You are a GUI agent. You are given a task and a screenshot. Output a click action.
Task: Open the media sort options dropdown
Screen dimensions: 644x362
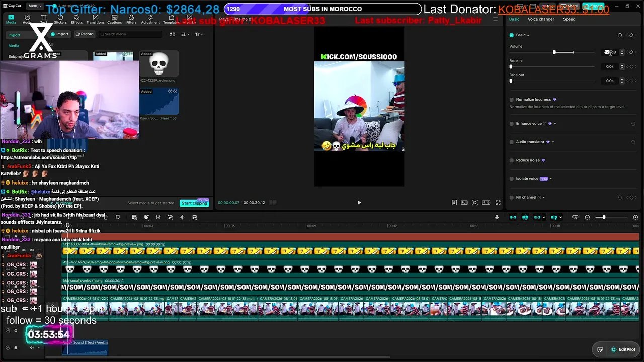185,34
